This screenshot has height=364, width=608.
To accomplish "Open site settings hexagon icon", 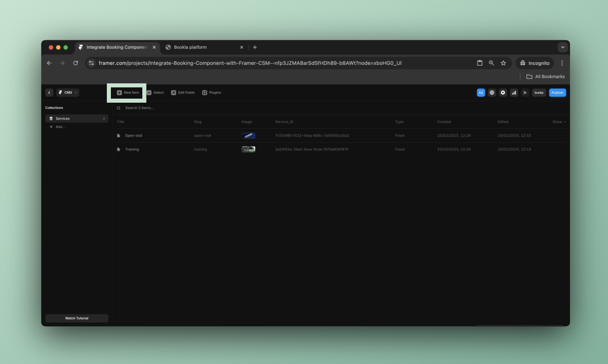I will pyautogui.click(x=503, y=93).
